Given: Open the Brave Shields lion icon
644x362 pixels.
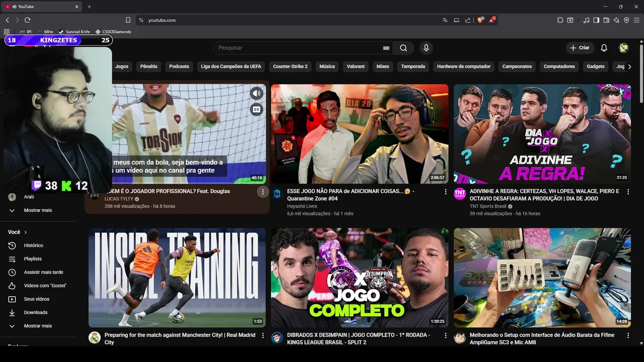Looking at the screenshot, I should (480, 20).
